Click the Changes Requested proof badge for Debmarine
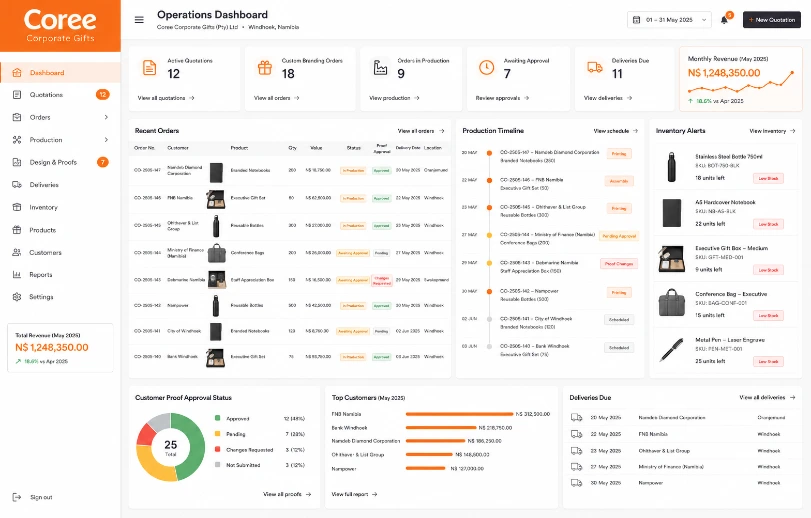 [382, 280]
